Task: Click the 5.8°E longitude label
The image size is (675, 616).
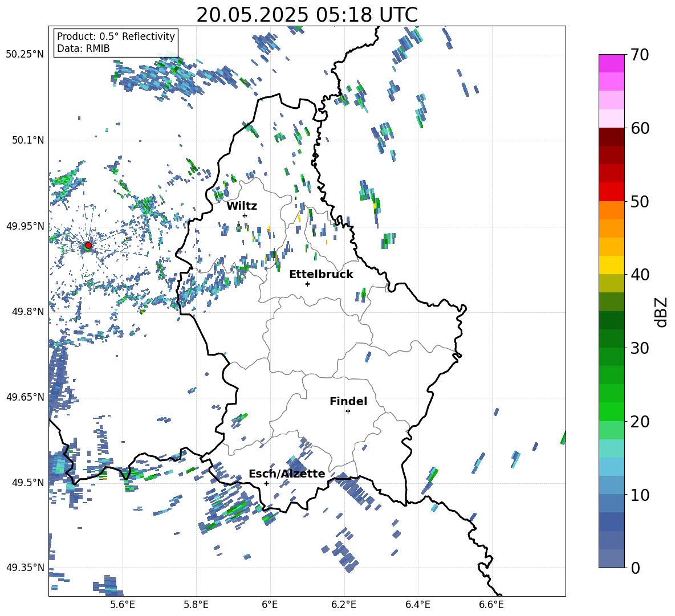Action: [x=196, y=605]
